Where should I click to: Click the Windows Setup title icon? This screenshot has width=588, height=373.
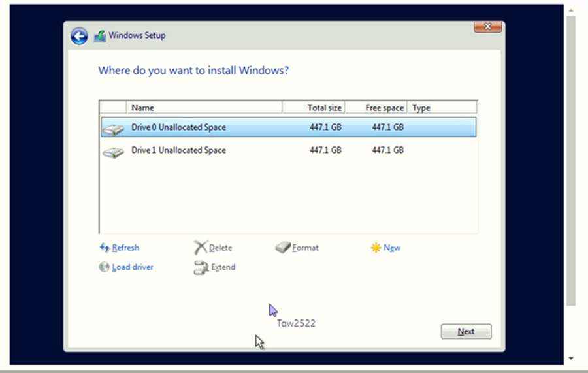[100, 36]
